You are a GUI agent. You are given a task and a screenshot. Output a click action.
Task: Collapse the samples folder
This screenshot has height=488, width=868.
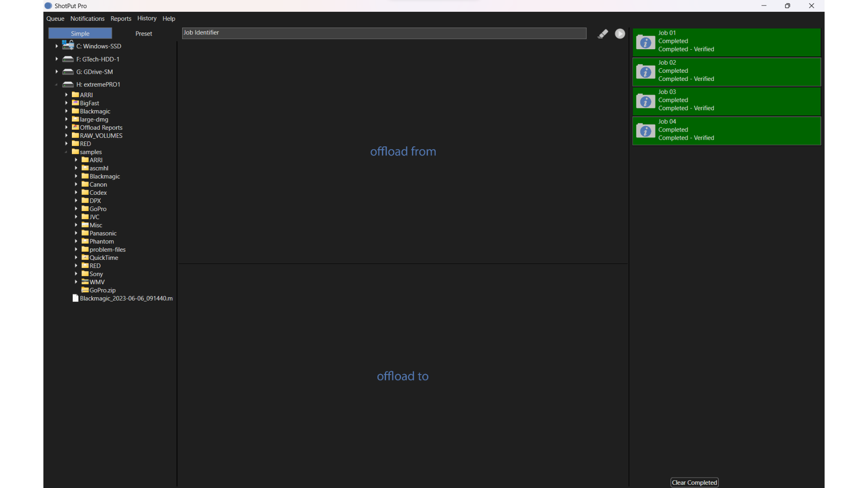[66, 152]
